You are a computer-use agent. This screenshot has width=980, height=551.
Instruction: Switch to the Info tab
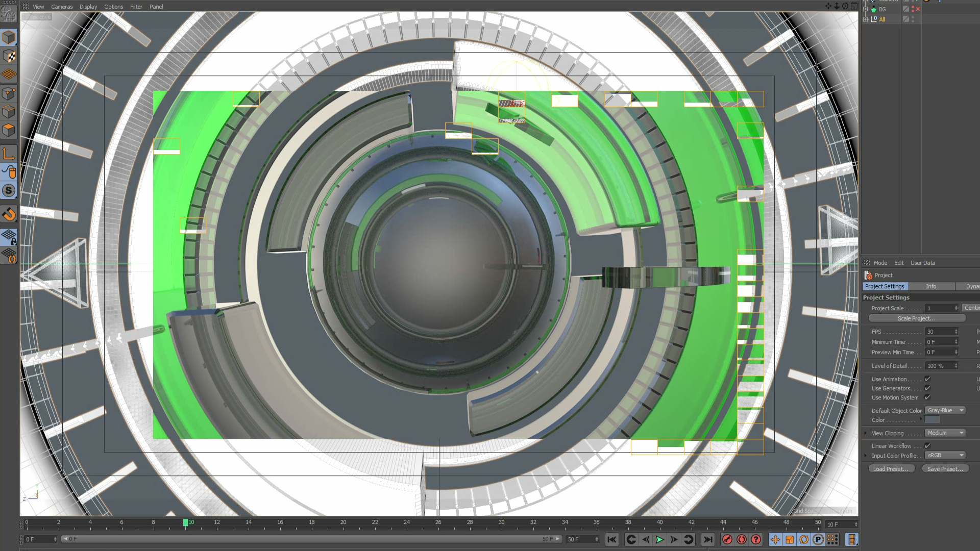pyautogui.click(x=931, y=287)
